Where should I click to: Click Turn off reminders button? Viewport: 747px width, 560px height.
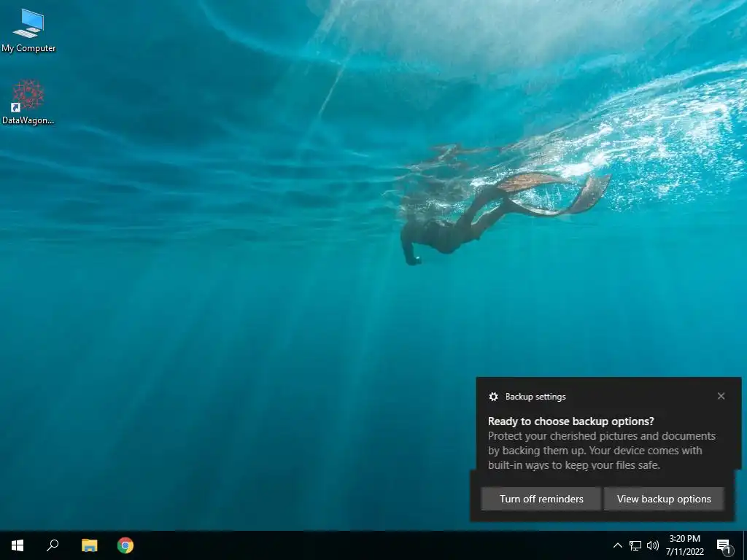point(541,499)
